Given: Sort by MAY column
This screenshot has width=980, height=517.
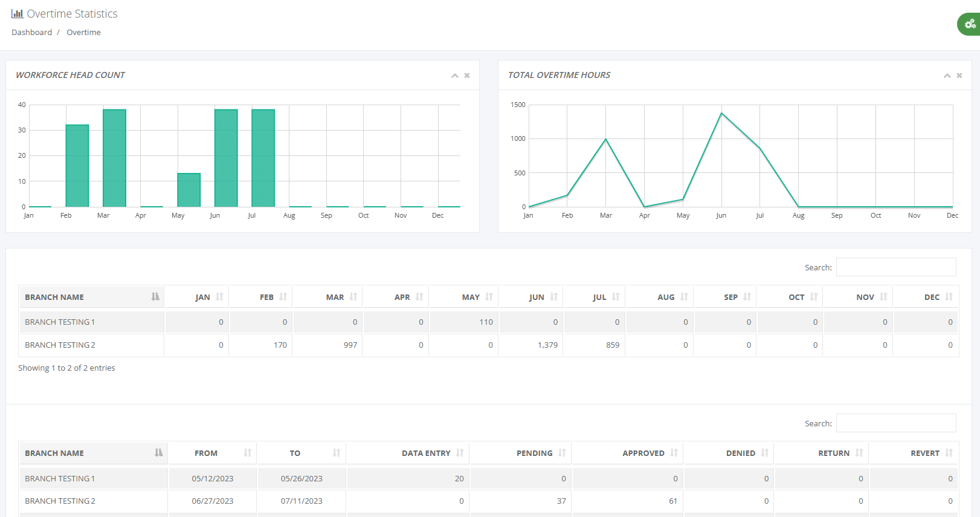Looking at the screenshot, I should (x=463, y=297).
